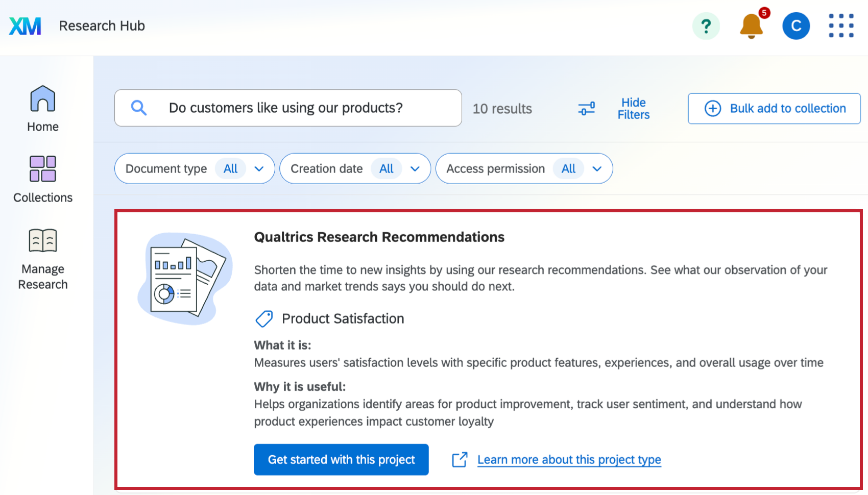Image resolution: width=868 pixels, height=495 pixels.
Task: Click the Product Satisfaction tag icon
Action: [x=263, y=318]
